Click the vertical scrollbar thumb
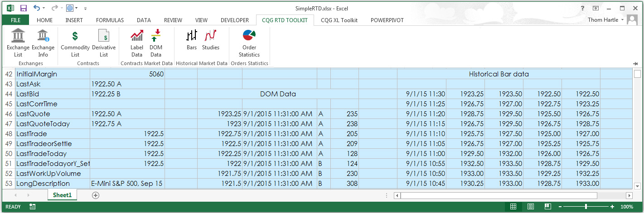The image size is (644, 213). coord(637,74)
